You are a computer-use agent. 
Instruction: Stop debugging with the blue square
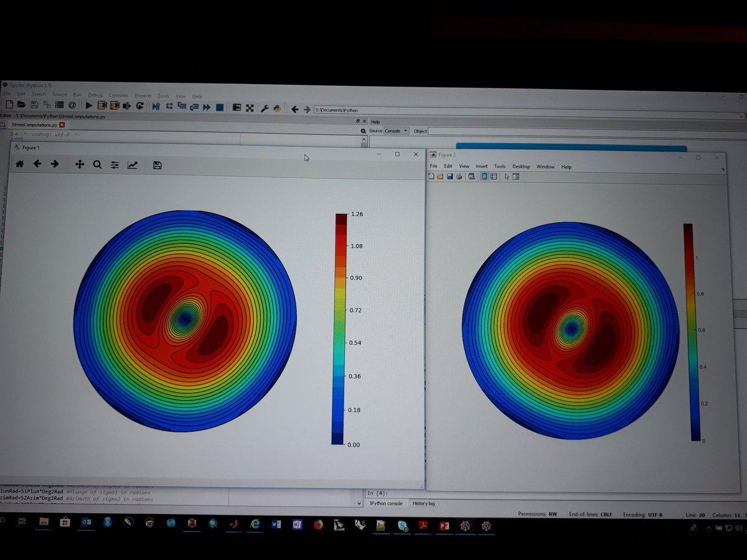coord(220,107)
